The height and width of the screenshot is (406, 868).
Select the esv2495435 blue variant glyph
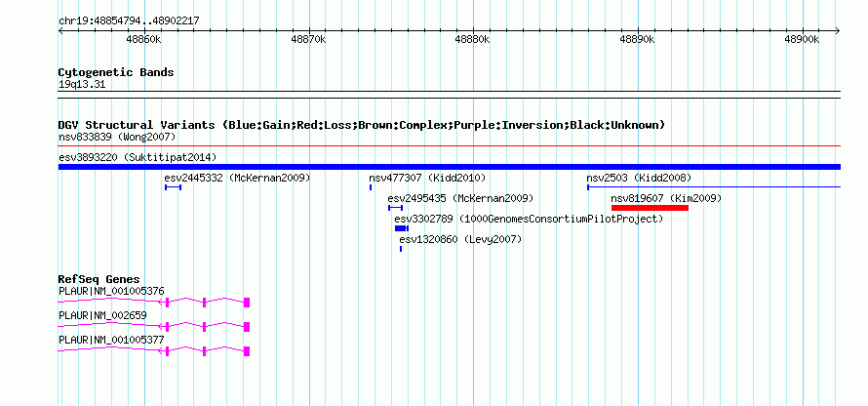coord(395,208)
